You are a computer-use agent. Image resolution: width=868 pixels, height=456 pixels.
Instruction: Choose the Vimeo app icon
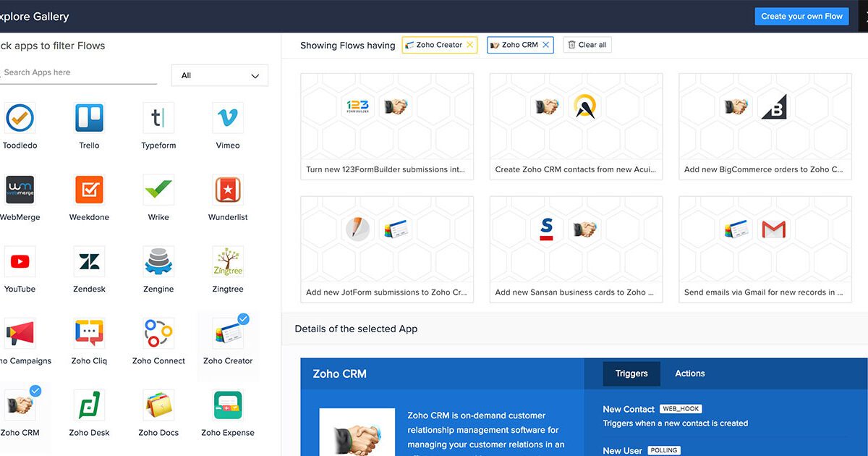click(227, 118)
